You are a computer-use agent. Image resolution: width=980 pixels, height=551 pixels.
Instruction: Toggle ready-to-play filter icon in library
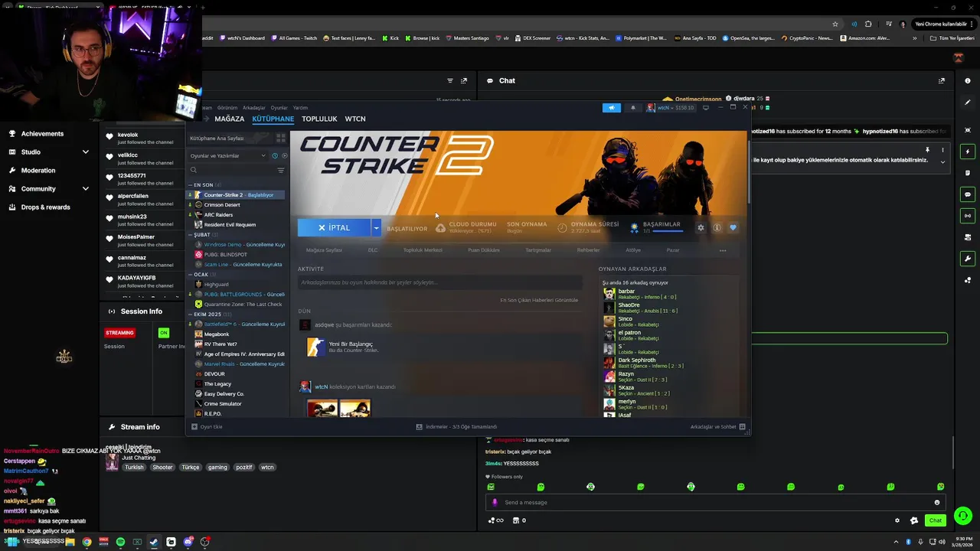tap(284, 155)
